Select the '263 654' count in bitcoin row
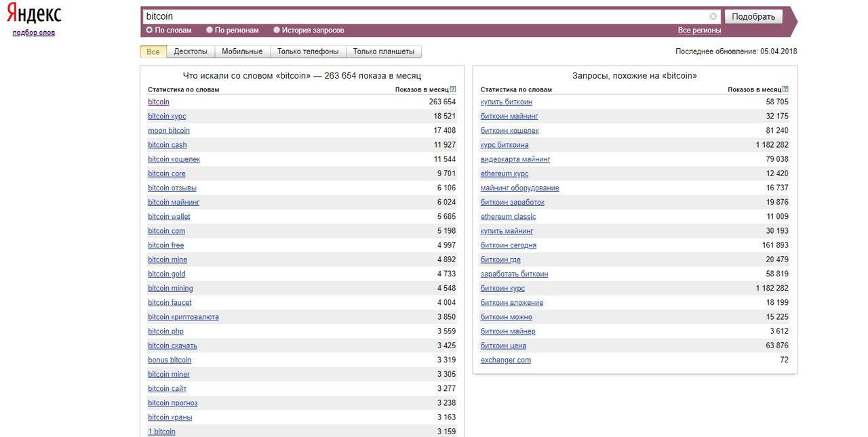Image resolution: width=868 pixels, height=437 pixels. click(442, 102)
